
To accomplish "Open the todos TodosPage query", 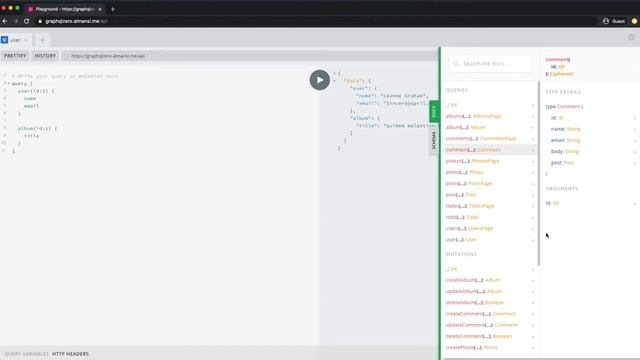I will 490,206.
